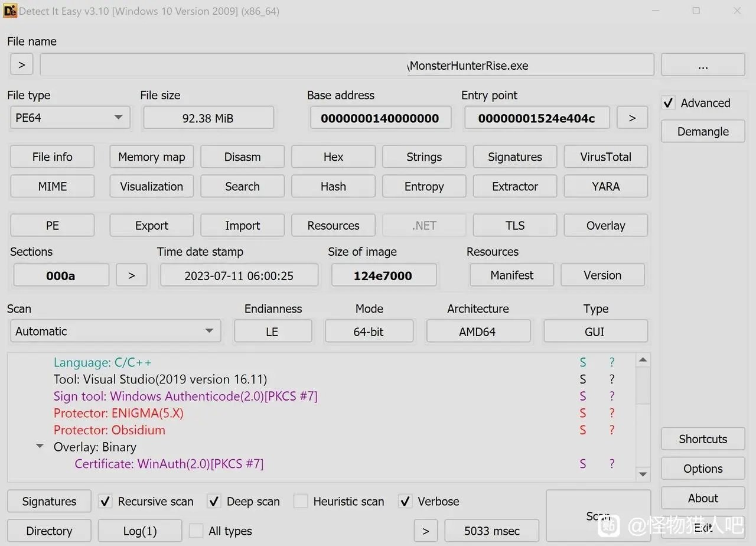
Task: Click the arrow button beside 5033 msec
Action: pos(426,531)
